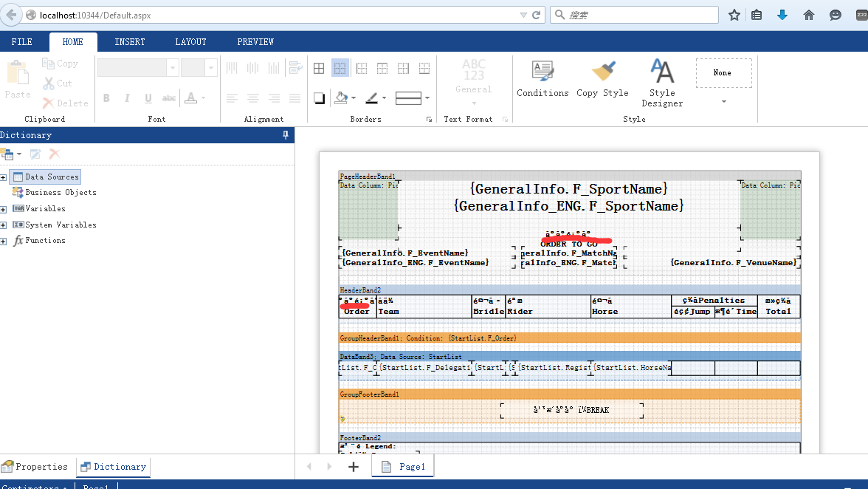Expand the System Variables tree node

[3, 225]
